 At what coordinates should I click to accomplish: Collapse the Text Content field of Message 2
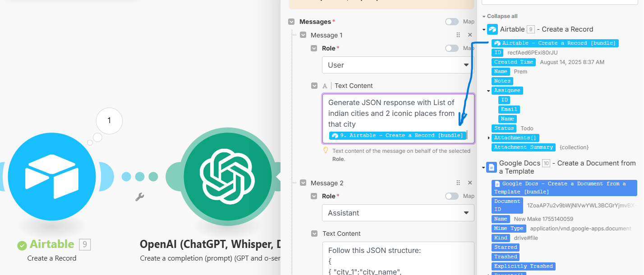pyautogui.click(x=314, y=234)
